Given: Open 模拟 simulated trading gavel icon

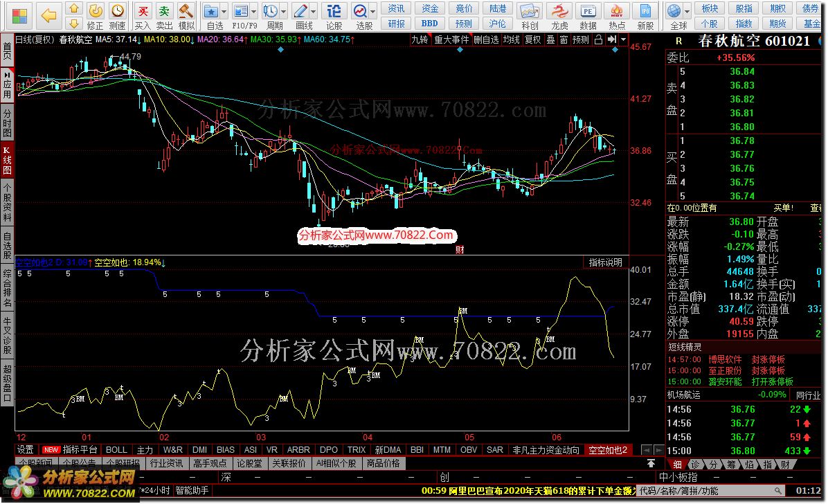Looking at the screenshot, I should (x=186, y=16).
